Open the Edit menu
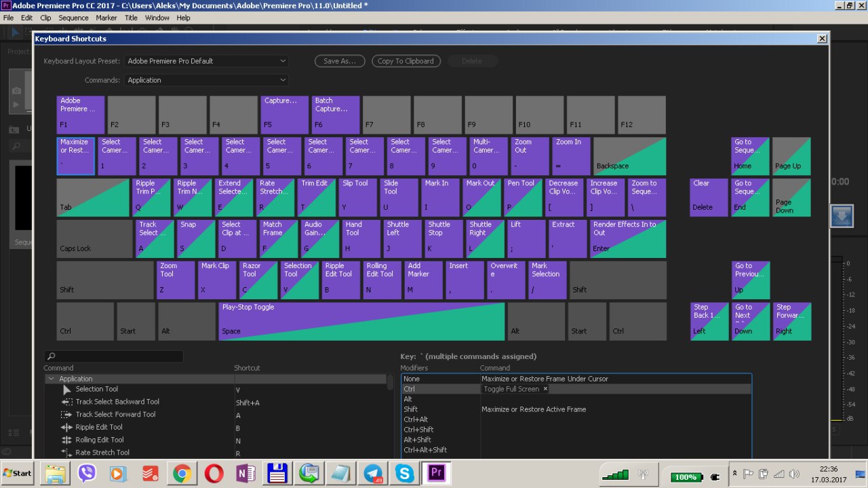Viewport: 868px width, 488px height. tap(26, 18)
